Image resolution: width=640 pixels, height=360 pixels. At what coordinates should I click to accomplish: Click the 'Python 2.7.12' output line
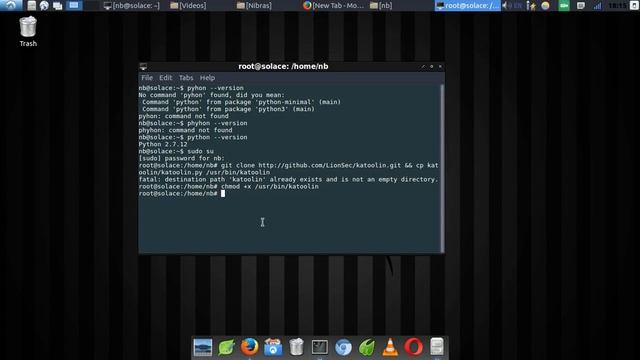click(x=163, y=144)
